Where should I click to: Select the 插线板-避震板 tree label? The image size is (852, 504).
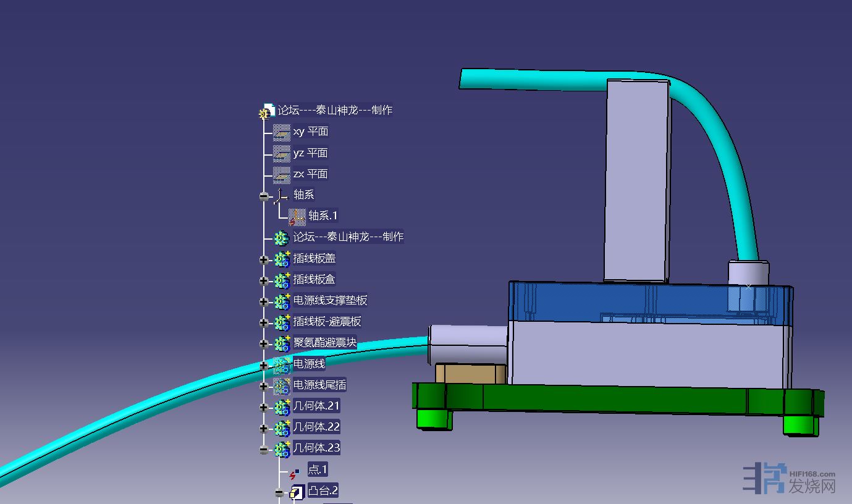(327, 322)
